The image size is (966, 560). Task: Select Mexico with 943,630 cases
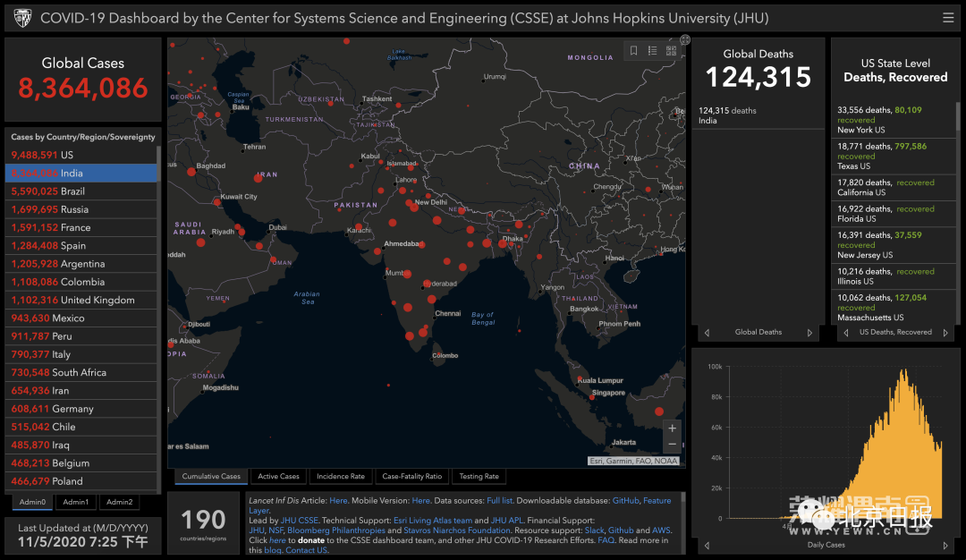click(80, 318)
